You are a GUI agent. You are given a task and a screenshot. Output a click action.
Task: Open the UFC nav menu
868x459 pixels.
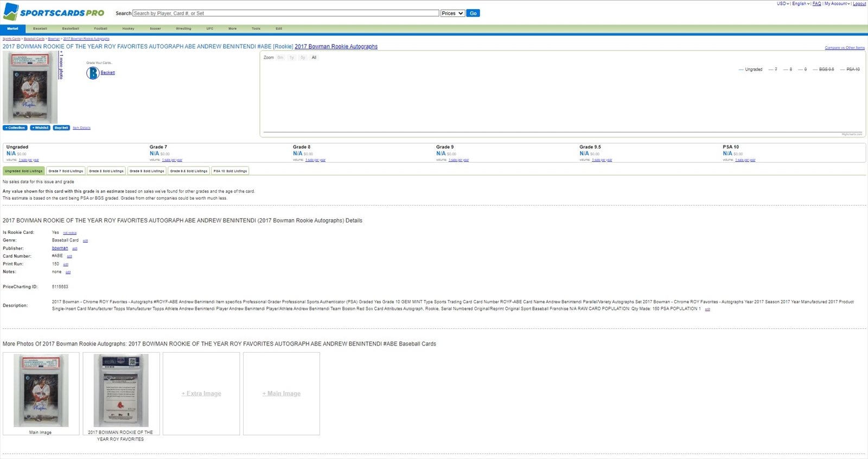pos(210,29)
